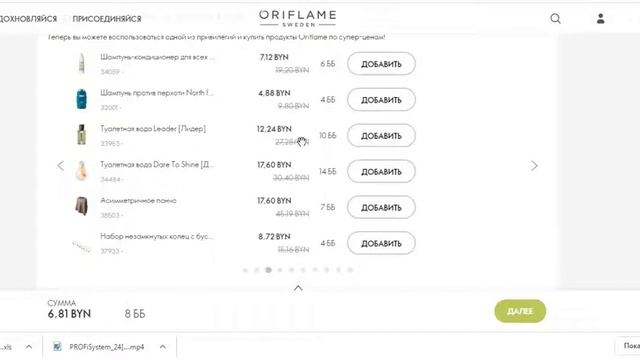This screenshot has height=360, width=640.
Task: Open the PROFiSystem mp4 file icon
Action: click(57, 347)
